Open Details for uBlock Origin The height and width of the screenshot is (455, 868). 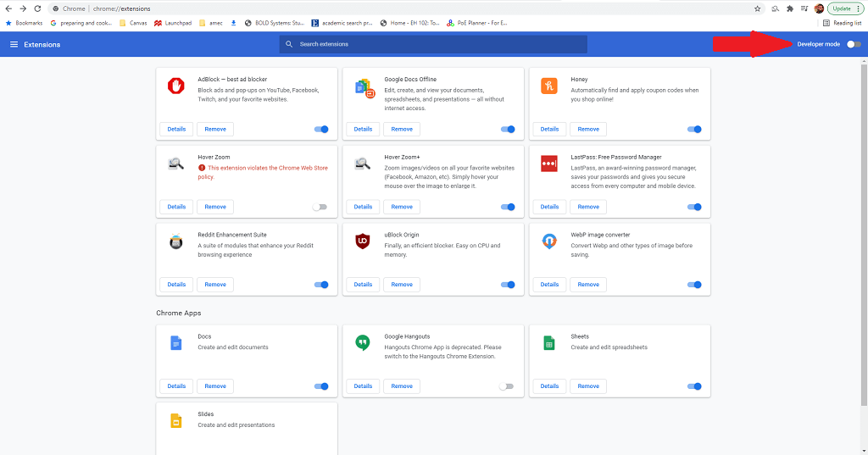[x=363, y=284]
